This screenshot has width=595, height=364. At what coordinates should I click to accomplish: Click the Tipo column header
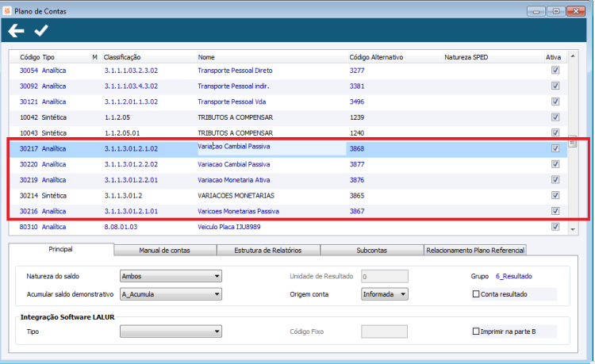point(48,57)
